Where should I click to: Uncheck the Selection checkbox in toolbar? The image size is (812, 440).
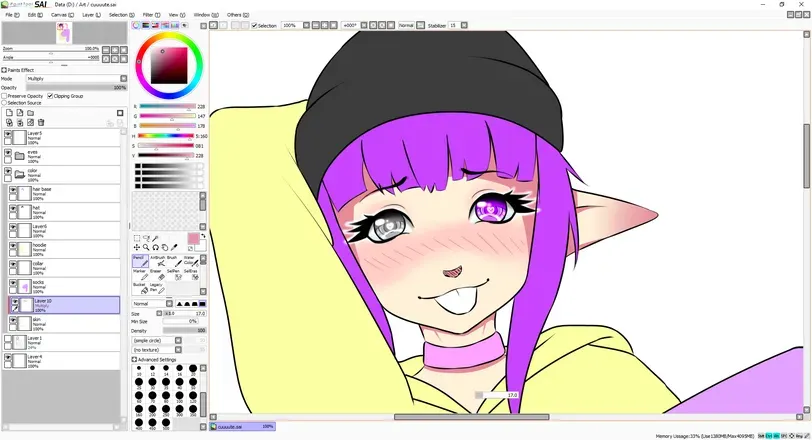(254, 25)
